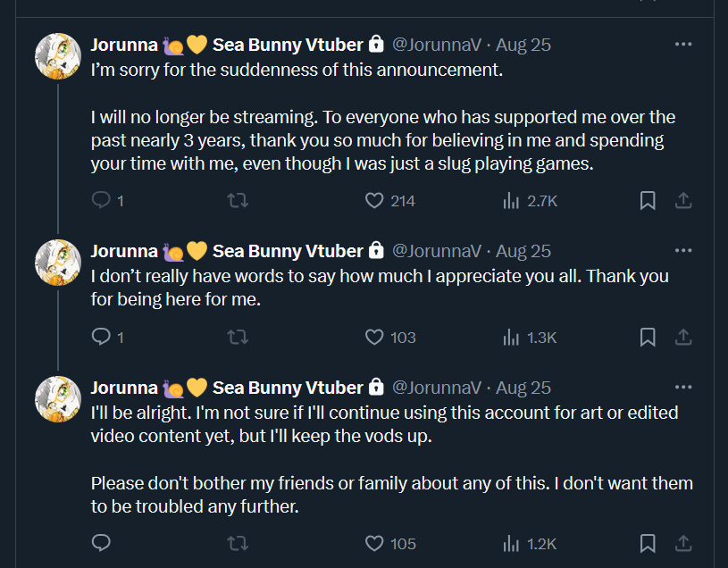Like the tweet with 105 likes
Viewport: 728px width, 568px height.
[x=375, y=543]
